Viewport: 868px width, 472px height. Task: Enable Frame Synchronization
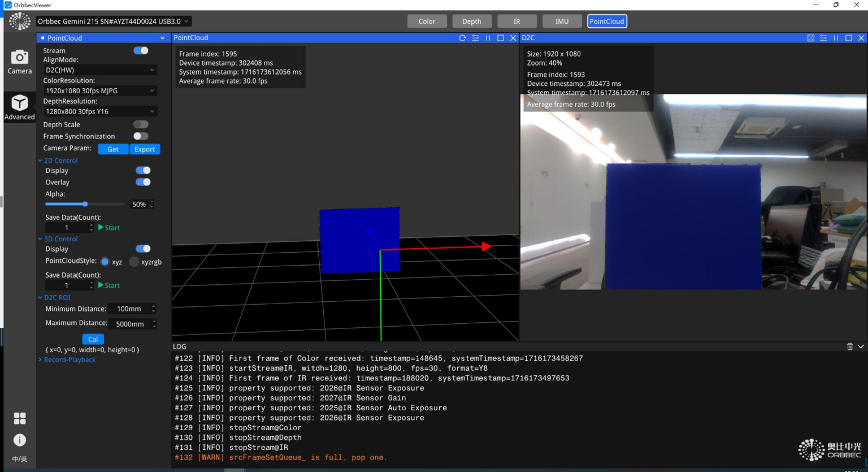141,136
